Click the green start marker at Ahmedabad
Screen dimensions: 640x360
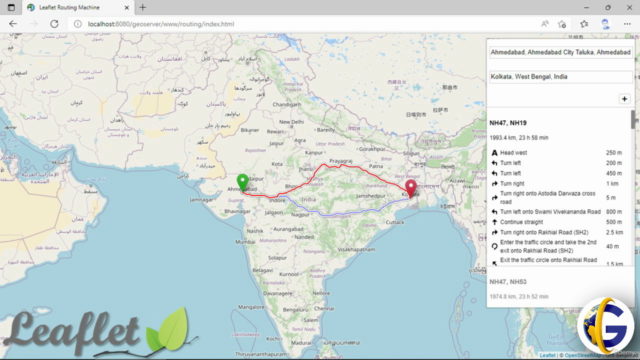pos(242,182)
